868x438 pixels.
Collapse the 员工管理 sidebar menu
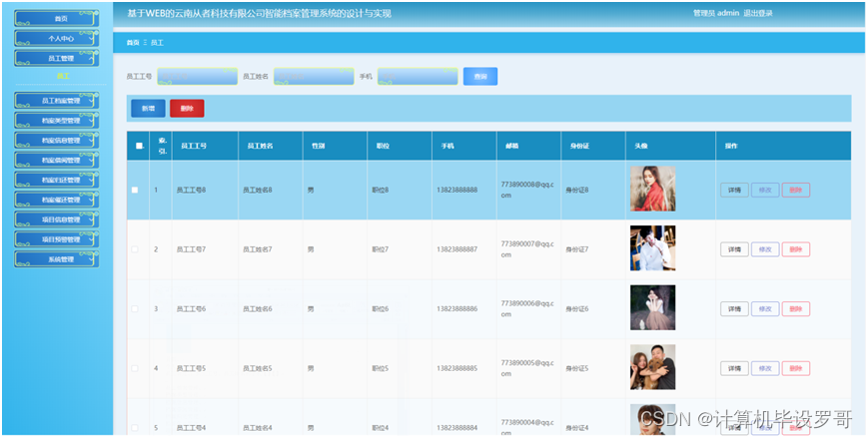tap(57, 58)
